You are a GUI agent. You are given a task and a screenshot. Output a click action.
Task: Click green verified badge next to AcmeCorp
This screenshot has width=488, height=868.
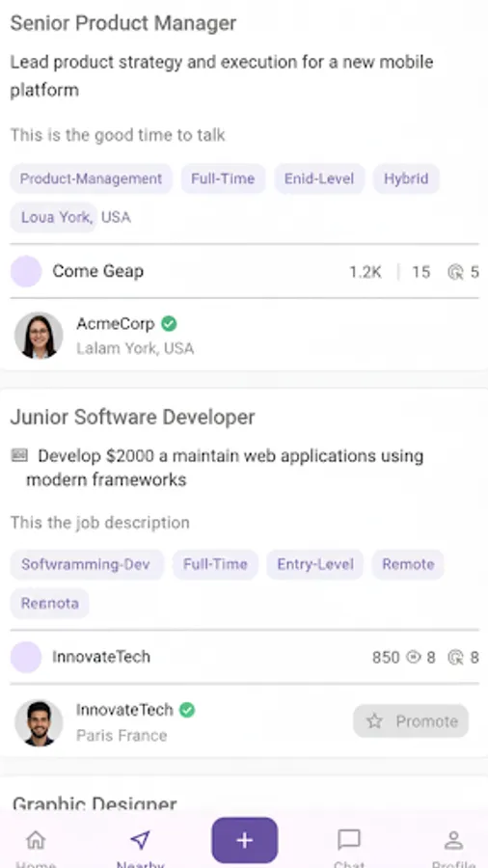point(169,324)
